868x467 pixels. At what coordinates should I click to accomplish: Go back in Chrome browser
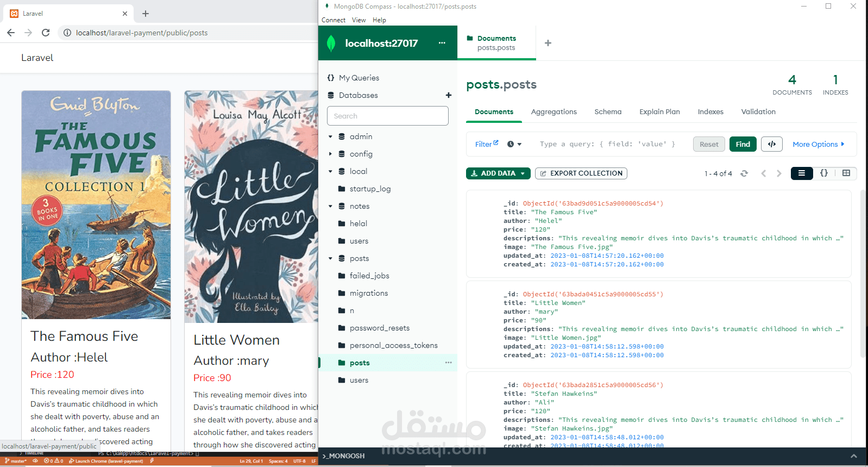click(11, 33)
